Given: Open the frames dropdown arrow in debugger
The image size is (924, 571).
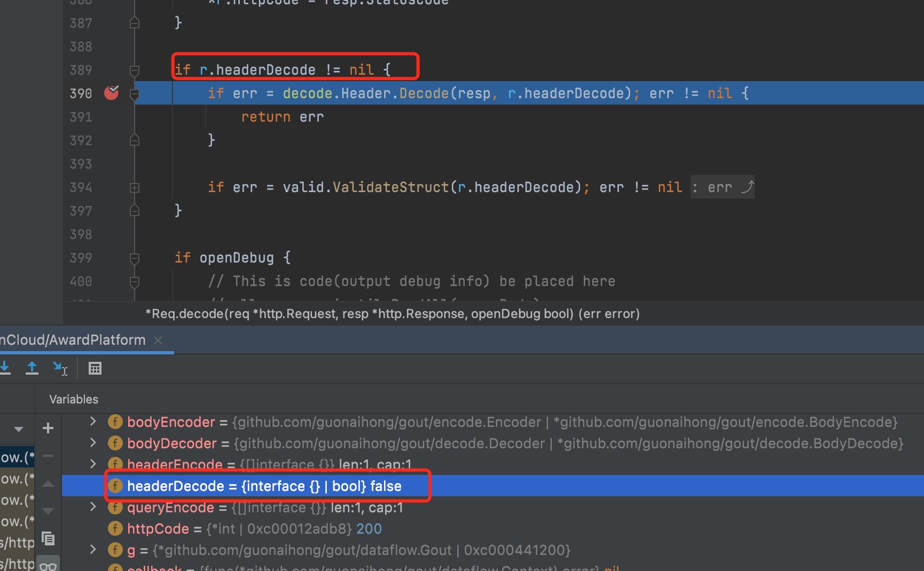Looking at the screenshot, I should click(18, 429).
